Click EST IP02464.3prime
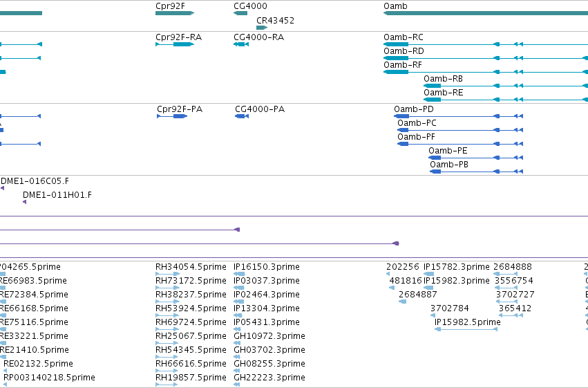Screen dimensions: 588x388 267,295
